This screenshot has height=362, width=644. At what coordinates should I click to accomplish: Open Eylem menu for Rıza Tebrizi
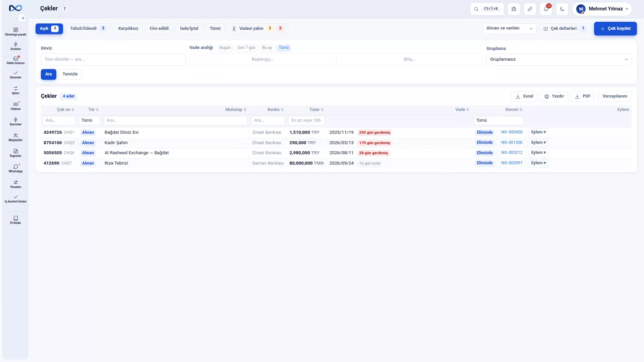click(538, 163)
